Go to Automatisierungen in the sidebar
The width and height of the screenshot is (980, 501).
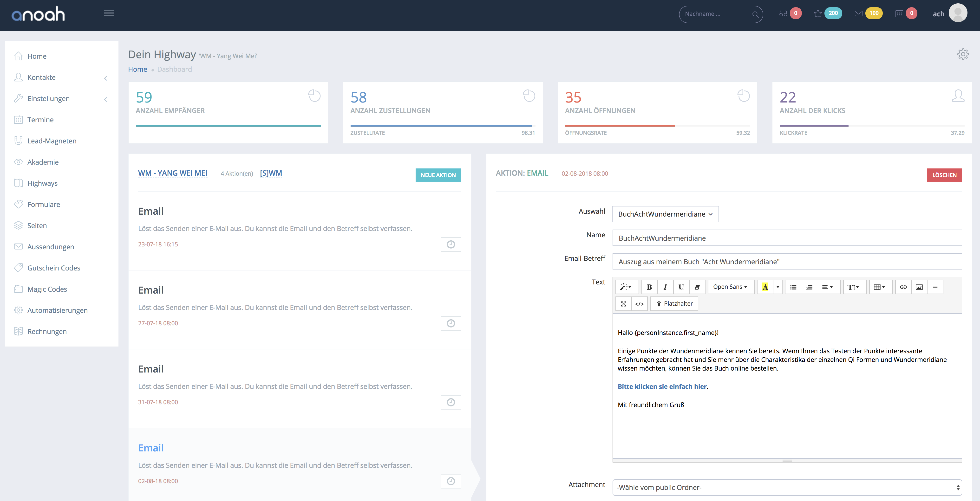click(57, 310)
